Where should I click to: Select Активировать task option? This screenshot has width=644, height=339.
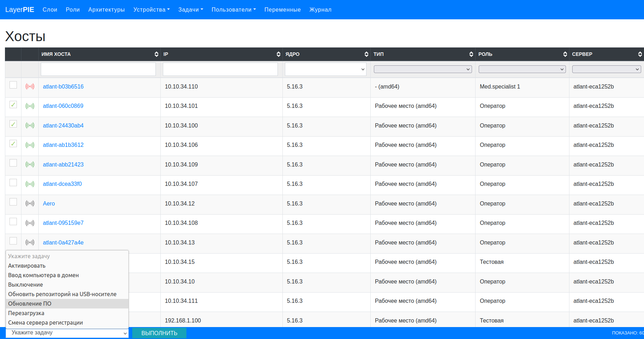(x=67, y=266)
